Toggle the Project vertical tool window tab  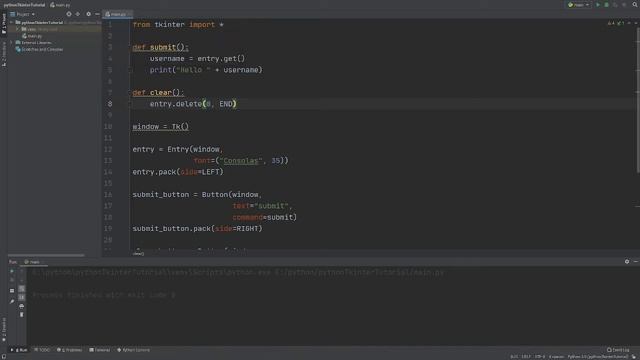click(4, 24)
